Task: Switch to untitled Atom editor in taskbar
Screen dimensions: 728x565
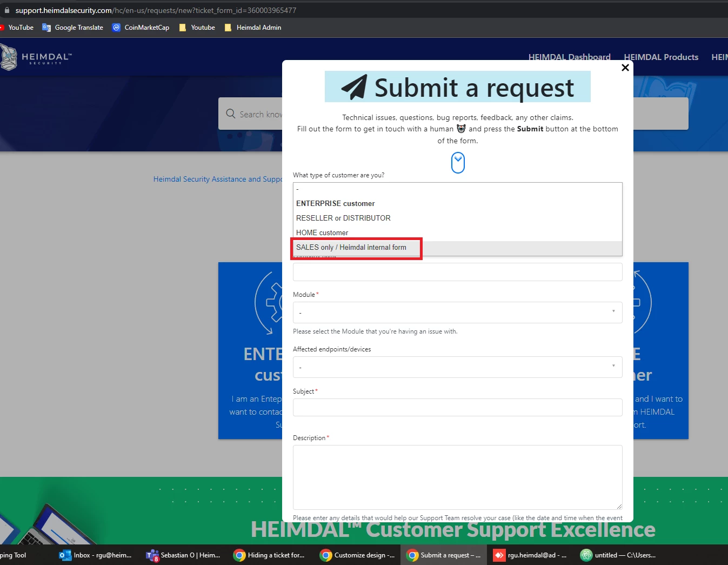Action: (618, 555)
